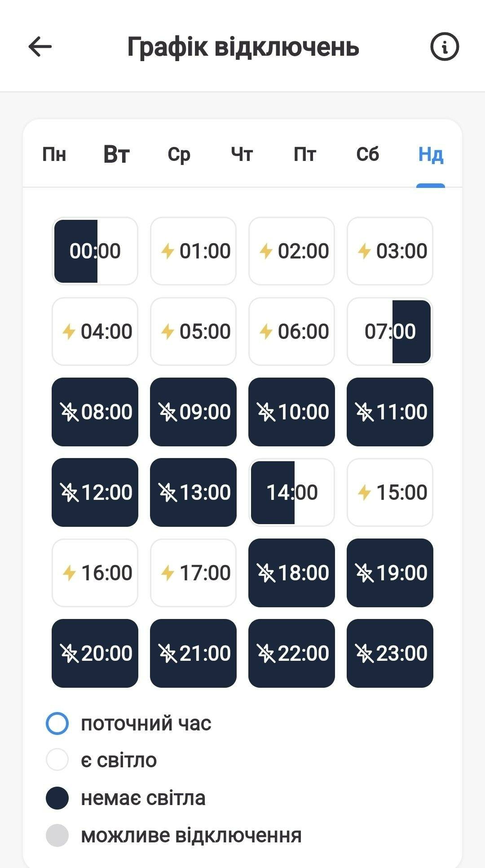Switch to the Пн day tab
The image size is (485, 868).
tap(54, 154)
